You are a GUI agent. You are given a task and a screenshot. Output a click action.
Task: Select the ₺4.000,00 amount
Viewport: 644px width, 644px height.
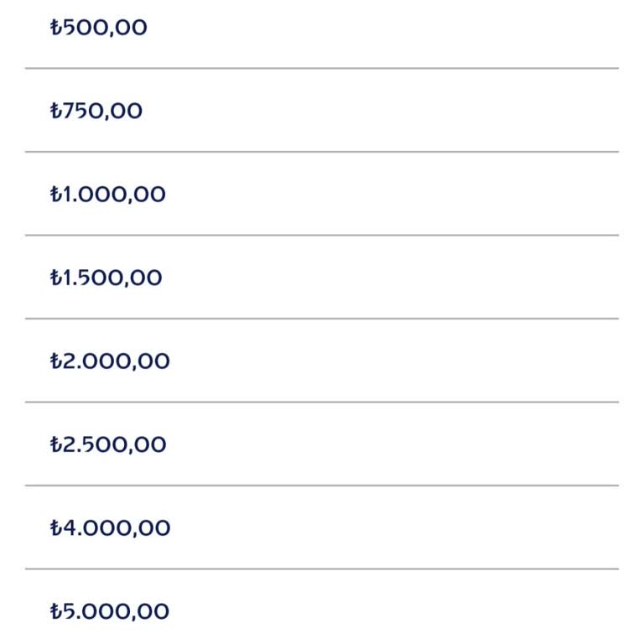pyautogui.click(x=110, y=528)
